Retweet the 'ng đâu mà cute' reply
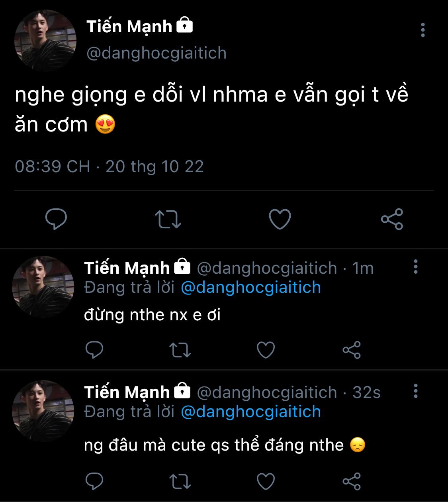 pyautogui.click(x=180, y=481)
